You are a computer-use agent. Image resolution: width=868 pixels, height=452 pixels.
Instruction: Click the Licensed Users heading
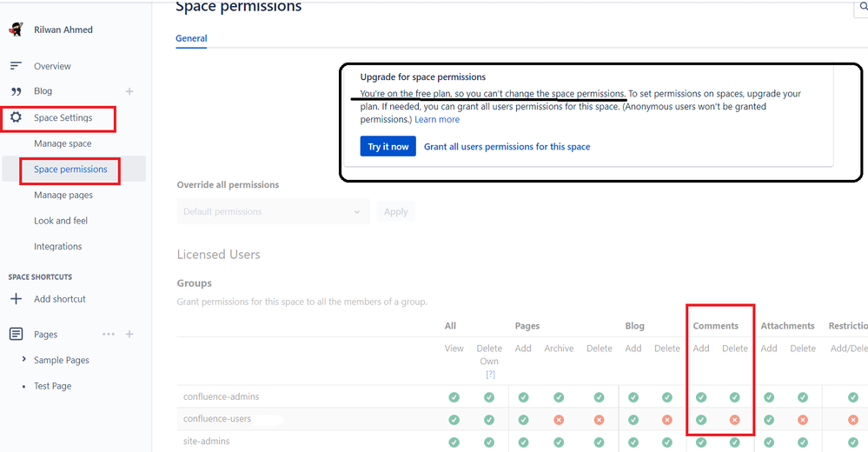(x=219, y=254)
